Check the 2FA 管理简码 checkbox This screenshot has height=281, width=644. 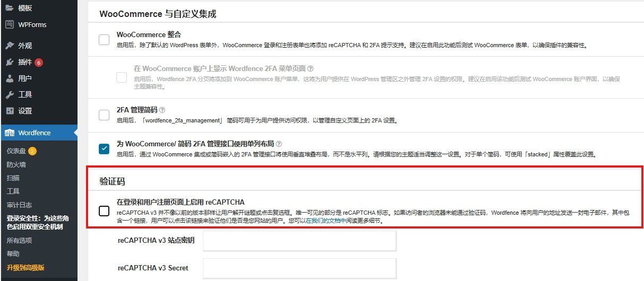tap(104, 115)
